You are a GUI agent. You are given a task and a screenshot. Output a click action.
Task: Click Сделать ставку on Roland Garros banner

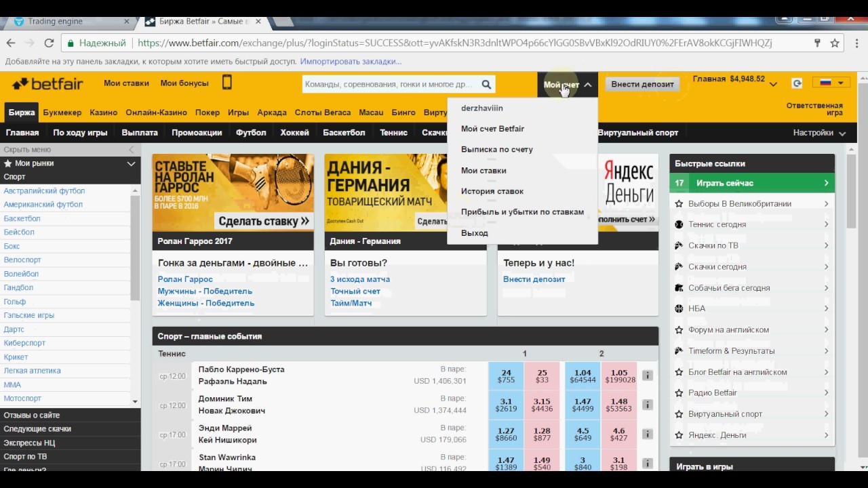click(263, 221)
